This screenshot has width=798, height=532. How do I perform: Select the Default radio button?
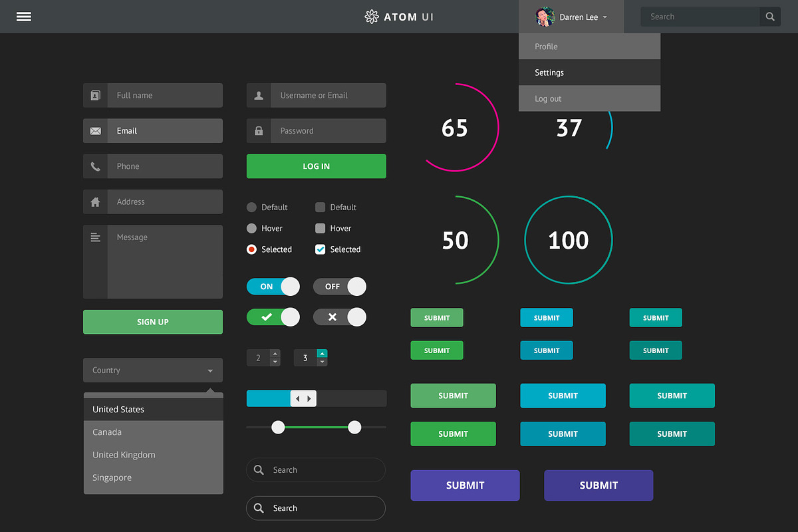[251, 207]
